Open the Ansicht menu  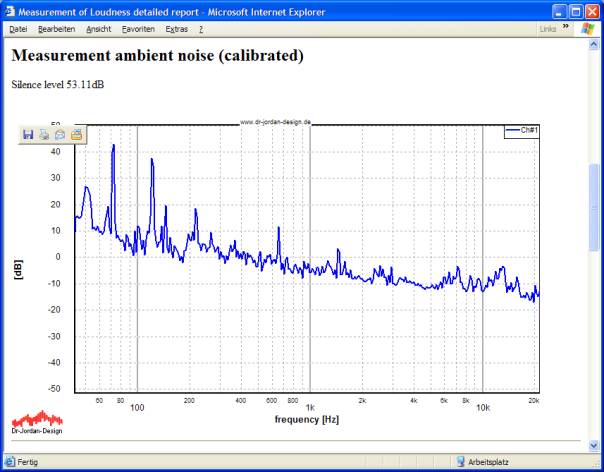tap(99, 29)
